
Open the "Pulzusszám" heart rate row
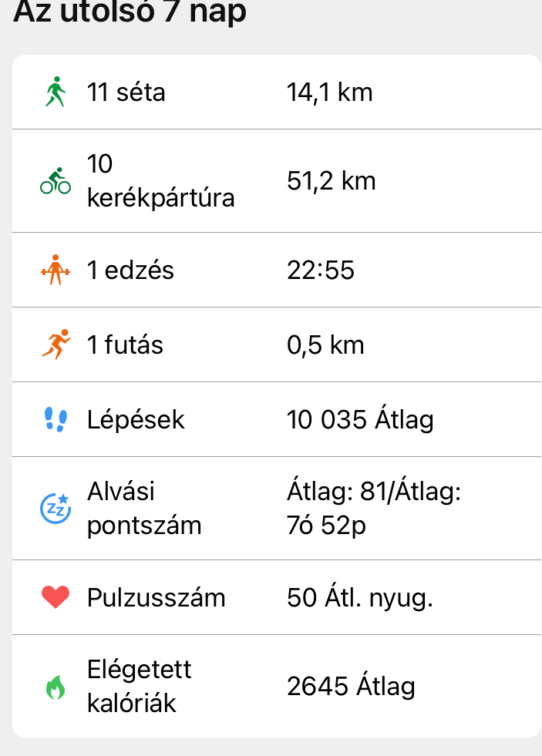coord(156,597)
